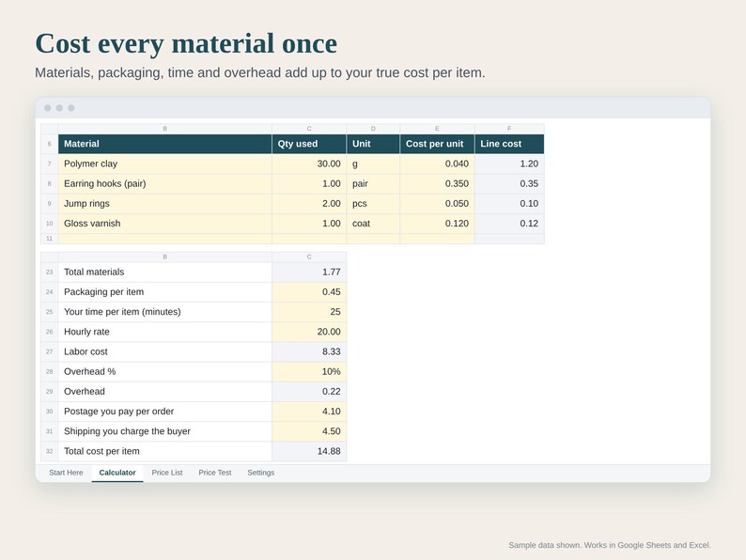Select row 7 header number
This screenshot has height=560, width=746.
pyautogui.click(x=50, y=163)
